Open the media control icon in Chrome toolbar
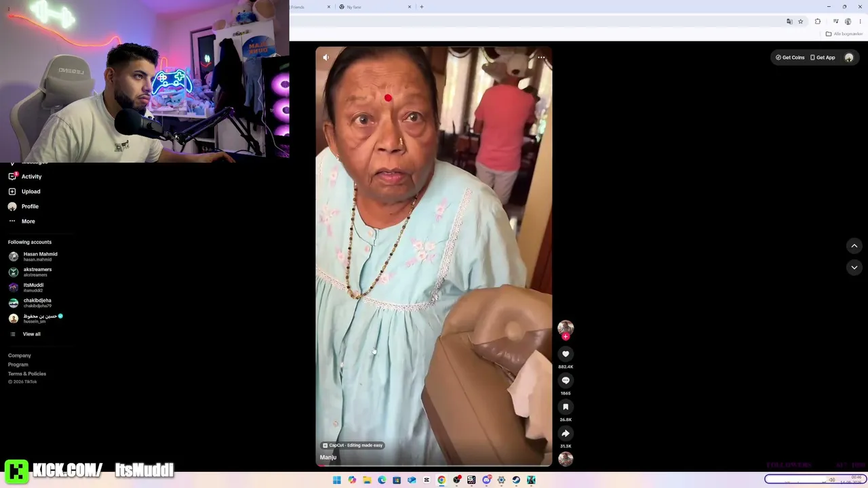 coord(835,22)
